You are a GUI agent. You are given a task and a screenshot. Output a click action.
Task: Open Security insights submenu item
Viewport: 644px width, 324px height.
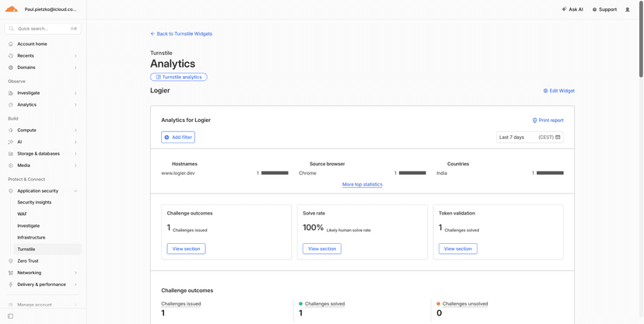click(34, 202)
